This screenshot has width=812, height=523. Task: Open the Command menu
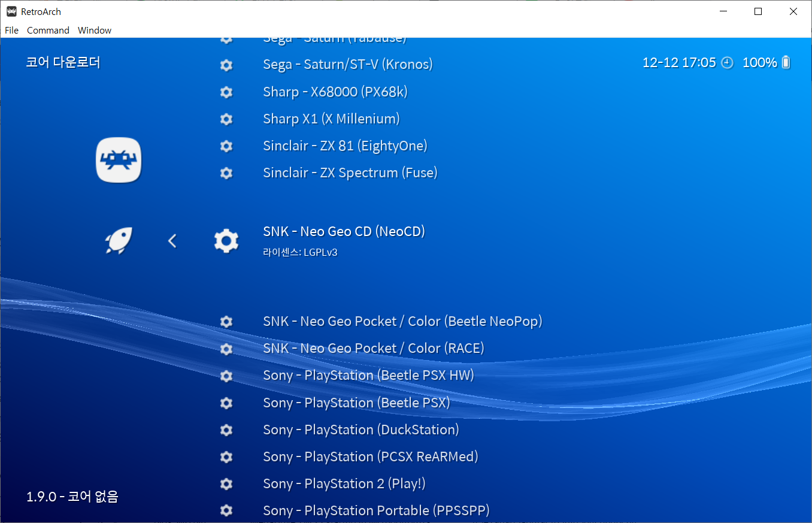(48, 30)
